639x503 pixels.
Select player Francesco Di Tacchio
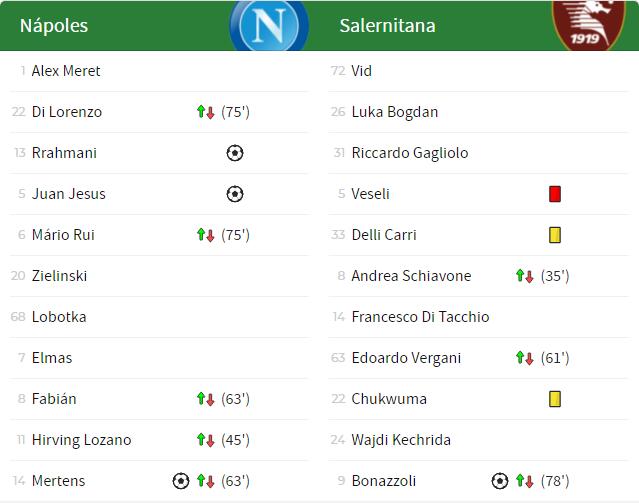tap(420, 317)
